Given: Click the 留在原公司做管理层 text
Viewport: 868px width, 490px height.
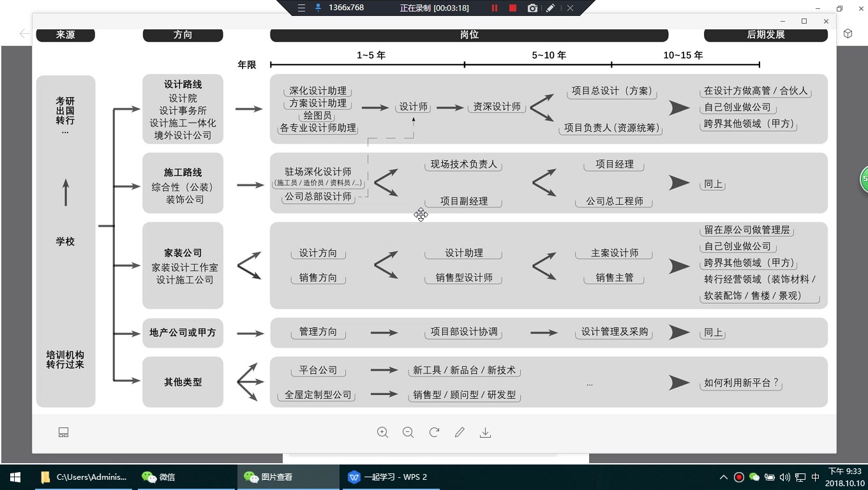Looking at the screenshot, I should pyautogui.click(x=747, y=230).
